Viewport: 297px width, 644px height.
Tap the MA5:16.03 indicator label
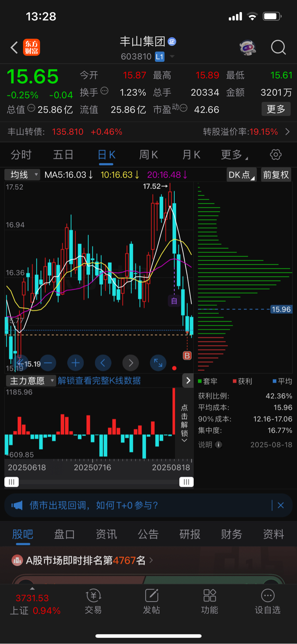[69, 175]
